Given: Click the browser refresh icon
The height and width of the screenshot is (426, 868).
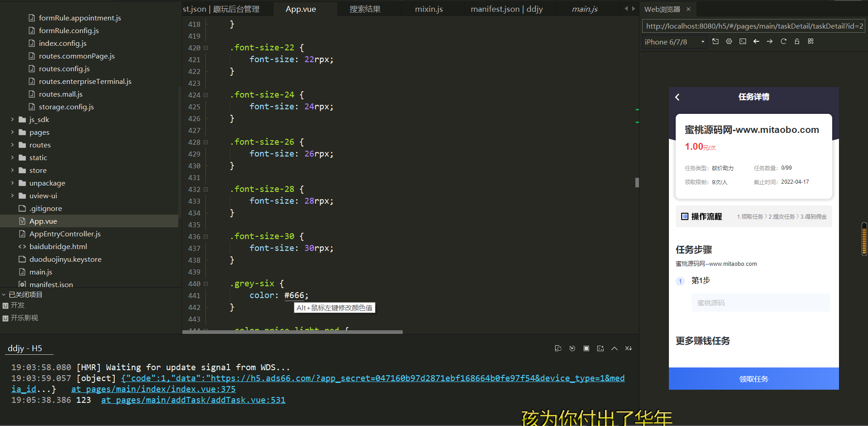Looking at the screenshot, I should point(783,41).
